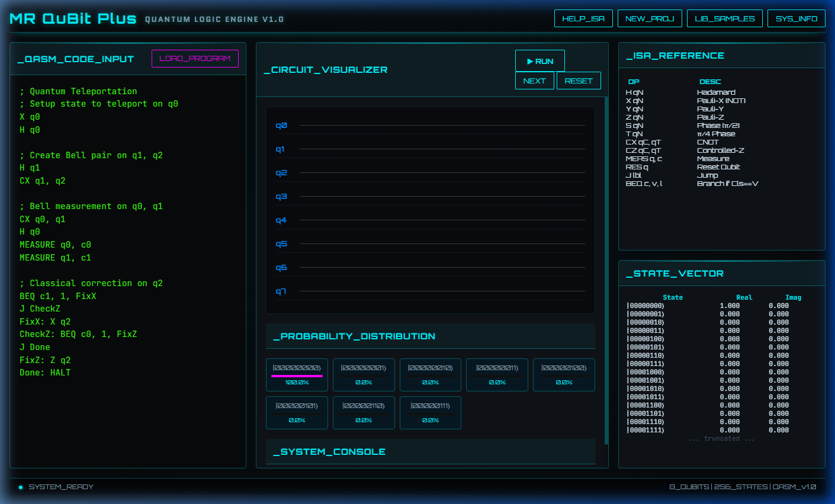This screenshot has width=835, height=504.
Task: Click the q7 qubit label in the circuit
Action: tap(281, 291)
